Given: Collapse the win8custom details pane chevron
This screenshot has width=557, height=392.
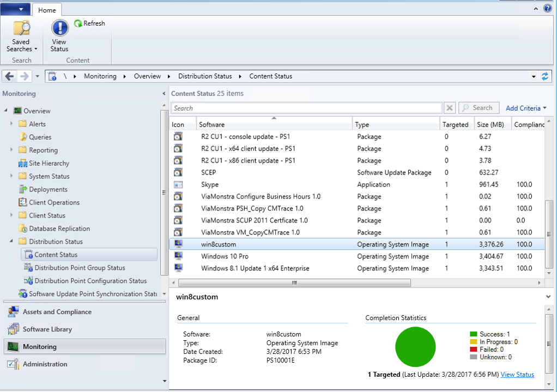Looking at the screenshot, I should [548, 296].
